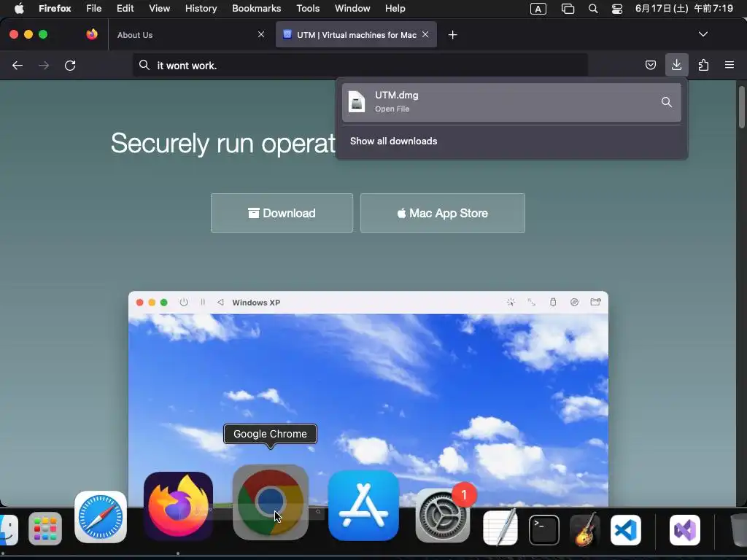The height and width of the screenshot is (560, 747).
Task: Open Visual Studio purple icon in Dock
Action: point(684,529)
